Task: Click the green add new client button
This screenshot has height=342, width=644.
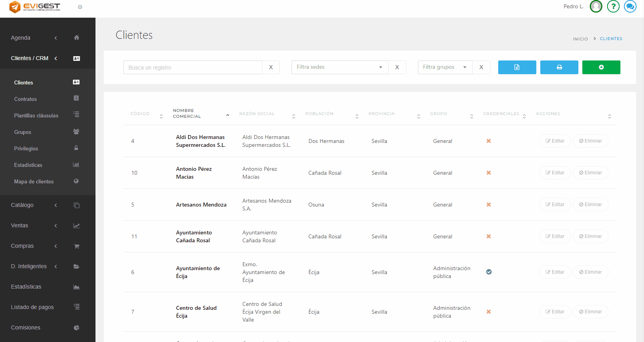Action: pos(601,67)
